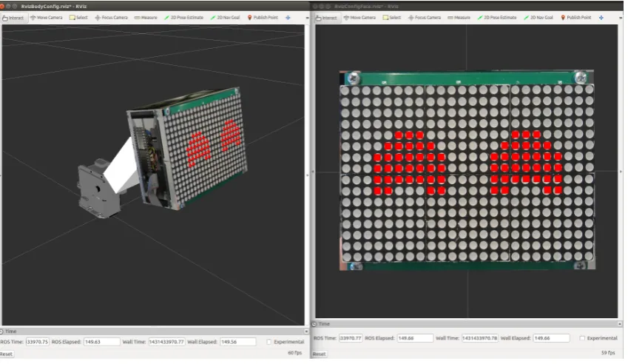Select Move Camera tool in RvizBodyConfig window

pyautogui.click(x=47, y=18)
